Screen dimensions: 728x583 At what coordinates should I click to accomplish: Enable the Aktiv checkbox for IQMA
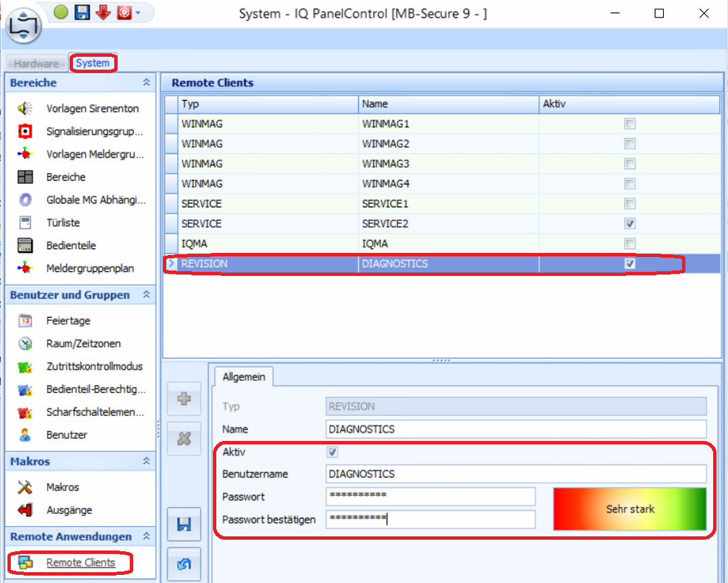pos(629,243)
